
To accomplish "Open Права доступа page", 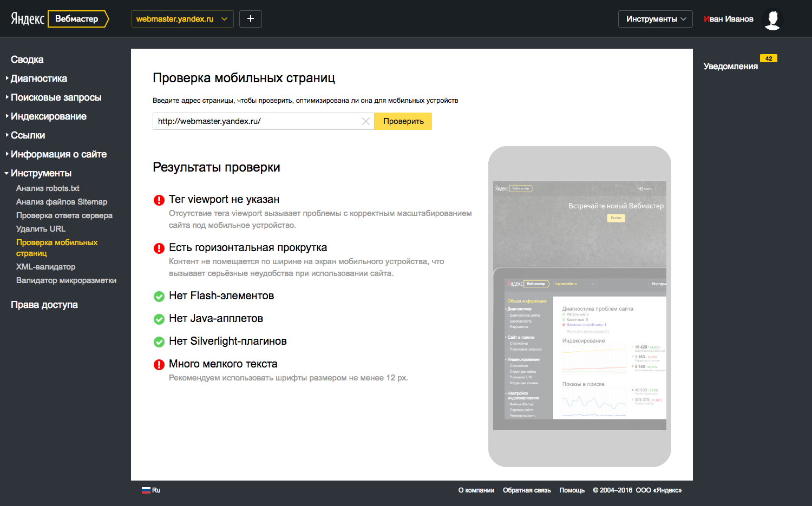I will [x=44, y=305].
